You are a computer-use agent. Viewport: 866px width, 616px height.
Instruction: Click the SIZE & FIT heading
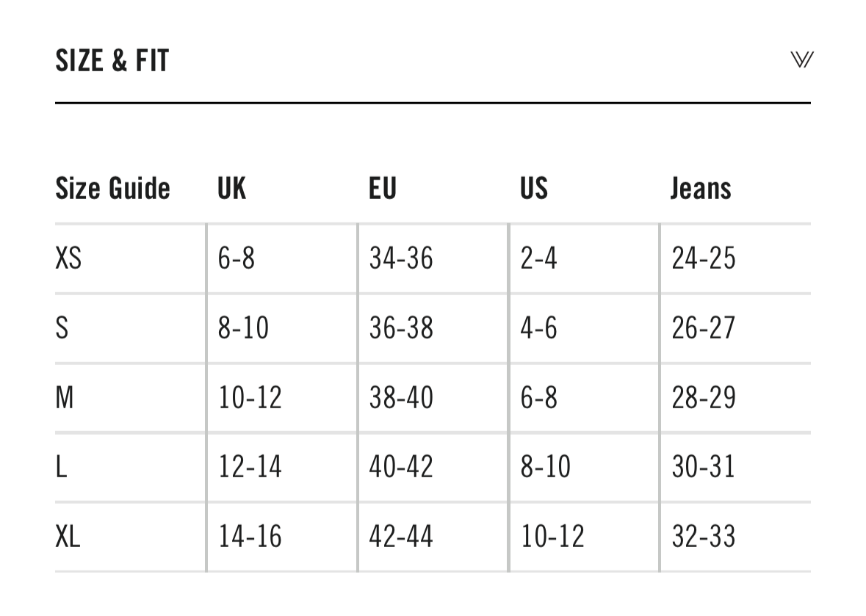tap(112, 60)
